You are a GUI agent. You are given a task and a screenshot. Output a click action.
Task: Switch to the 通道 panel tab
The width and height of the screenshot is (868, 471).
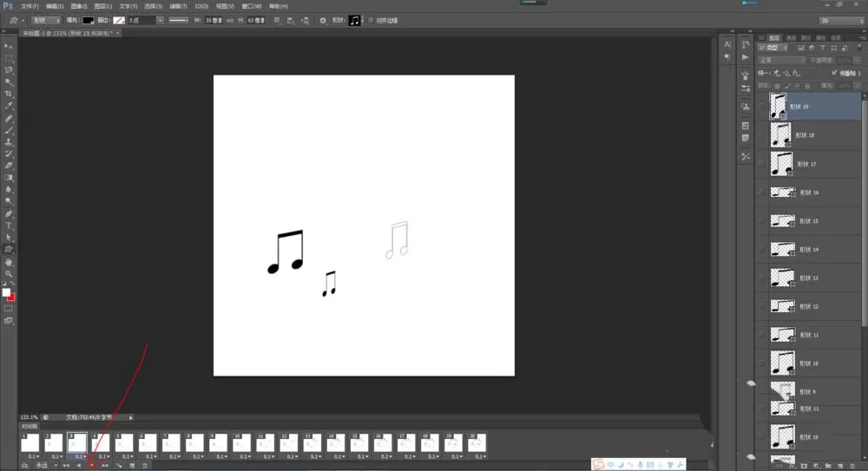[x=791, y=37]
